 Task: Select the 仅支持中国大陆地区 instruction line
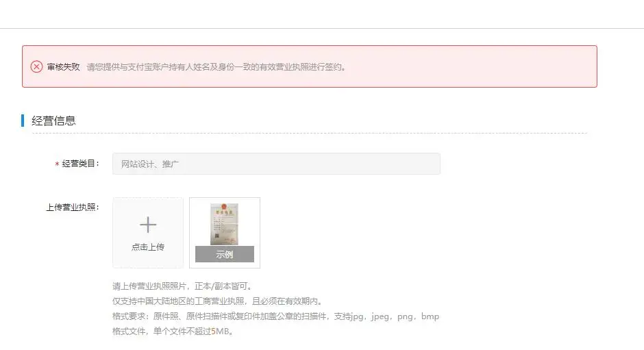[x=218, y=301]
